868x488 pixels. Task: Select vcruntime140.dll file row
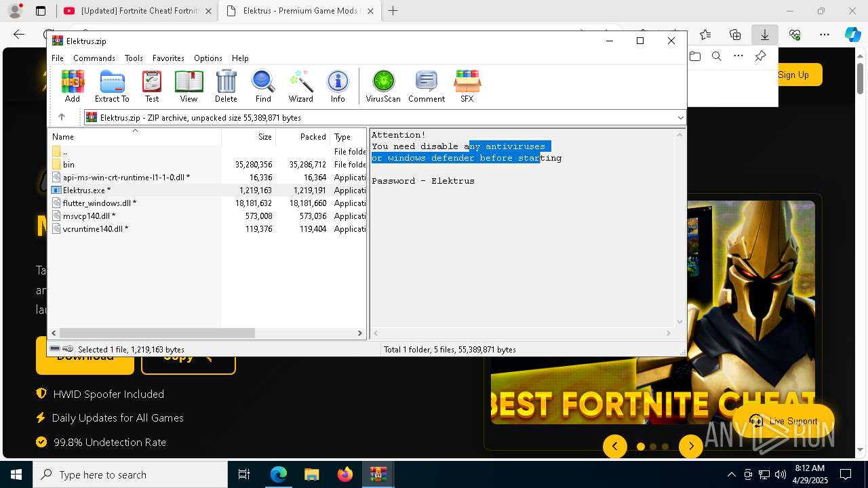click(x=208, y=229)
